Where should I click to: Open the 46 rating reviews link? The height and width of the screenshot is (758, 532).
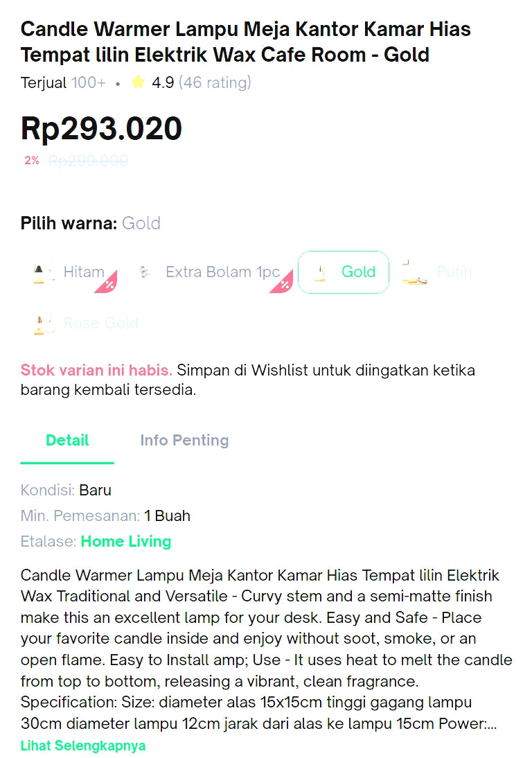pos(215,83)
